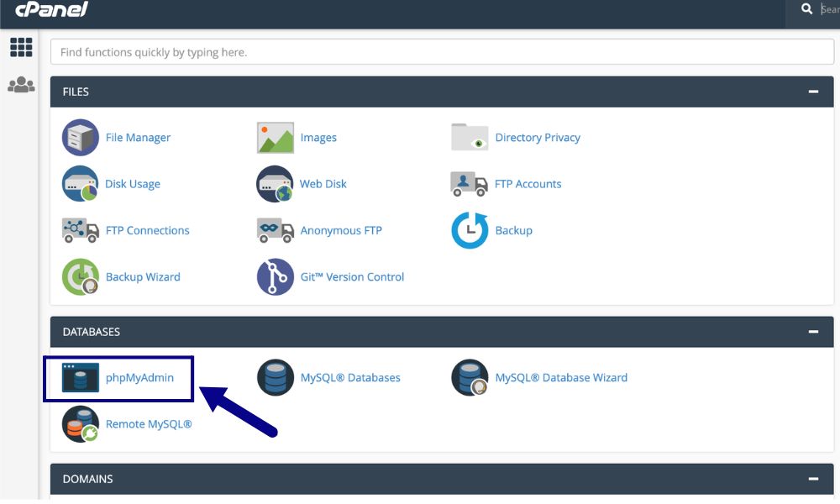The image size is (840, 504).
Task: Go to FTP Accounts link
Action: tap(528, 184)
